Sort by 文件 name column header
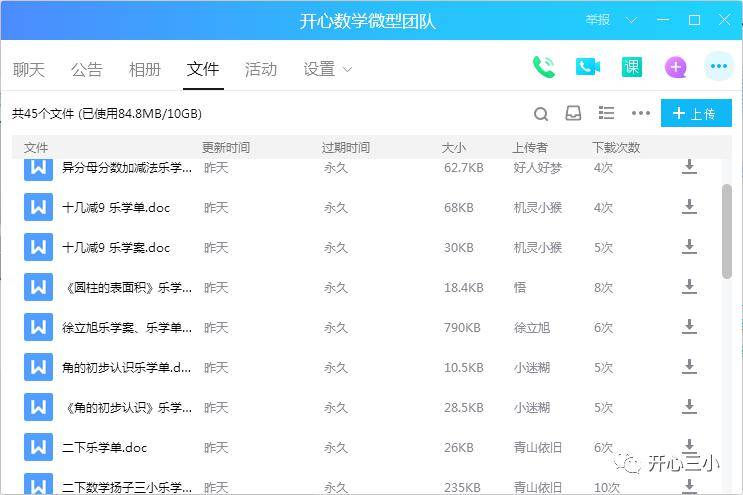The height and width of the screenshot is (495, 743). click(x=36, y=147)
